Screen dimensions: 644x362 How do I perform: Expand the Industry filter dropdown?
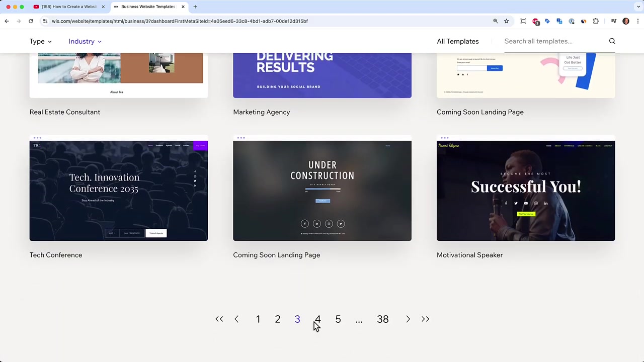(85, 41)
